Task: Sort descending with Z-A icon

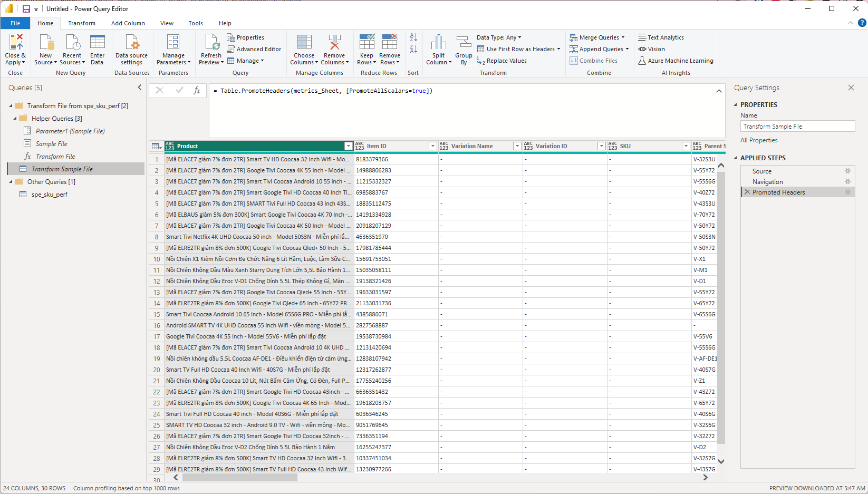Action: pos(413,49)
